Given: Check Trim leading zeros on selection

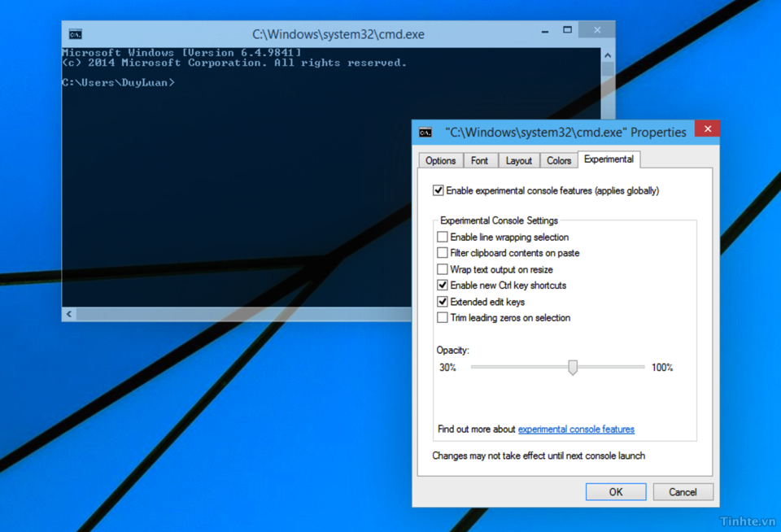Looking at the screenshot, I should pos(443,318).
